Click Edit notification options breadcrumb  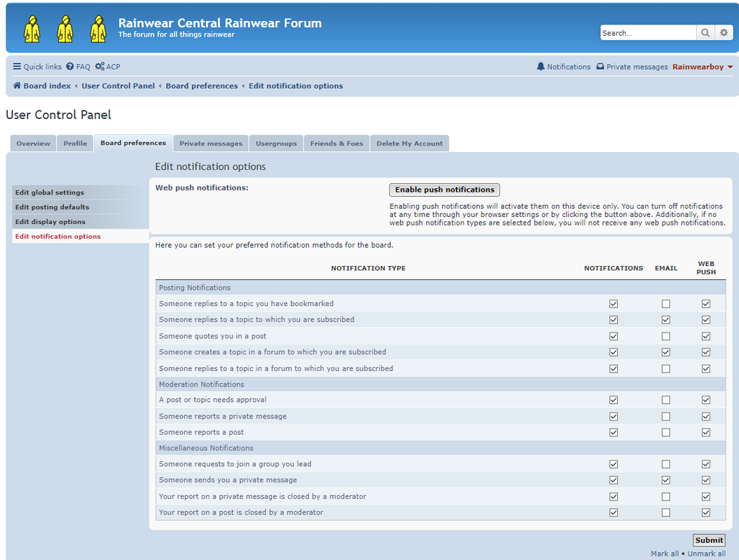[296, 85]
